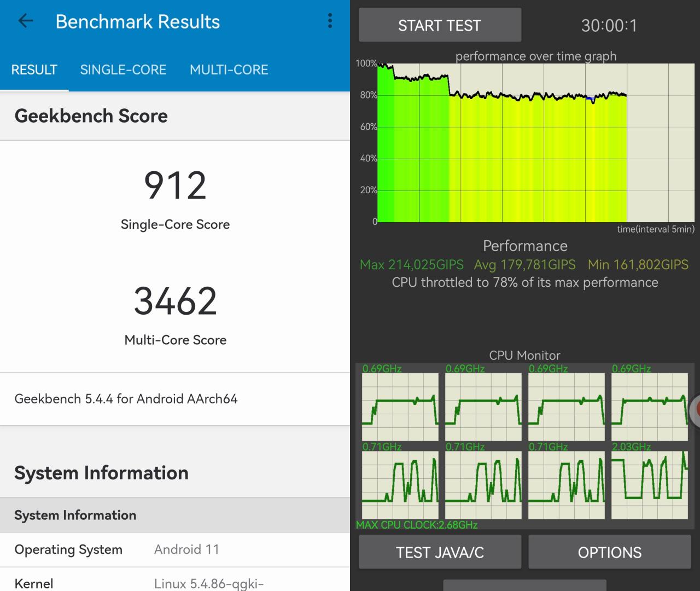Click the 3462 multi-core score value
Image resolution: width=700 pixels, height=591 pixels.
[x=175, y=301]
